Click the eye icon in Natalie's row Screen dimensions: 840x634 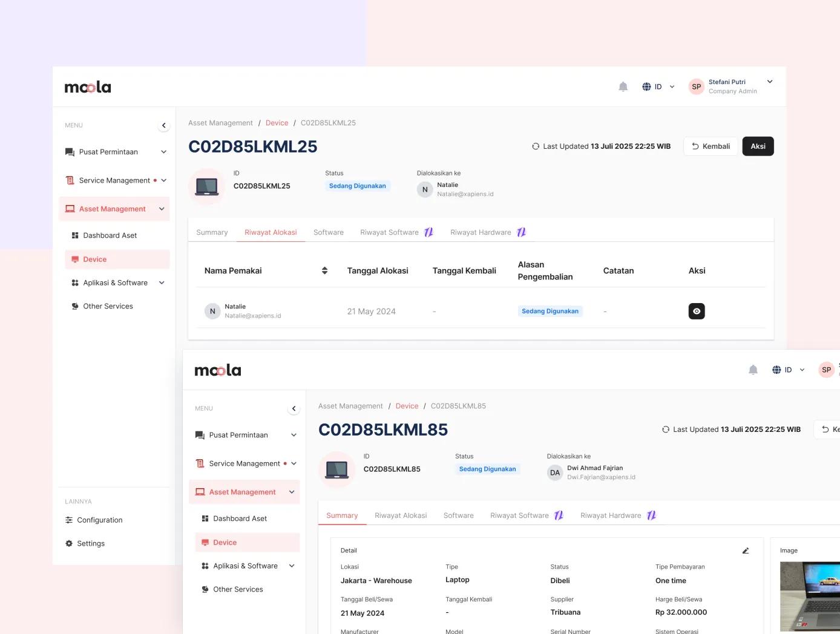(x=697, y=311)
